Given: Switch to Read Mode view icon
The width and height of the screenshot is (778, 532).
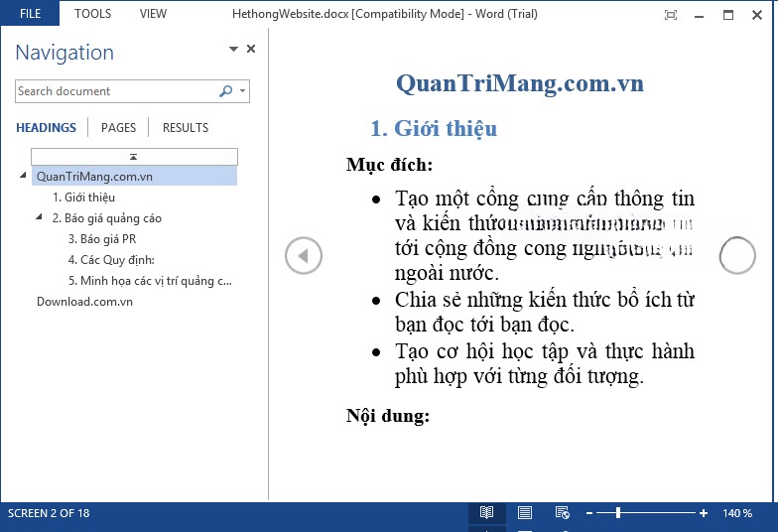Looking at the screenshot, I should 486,512.
